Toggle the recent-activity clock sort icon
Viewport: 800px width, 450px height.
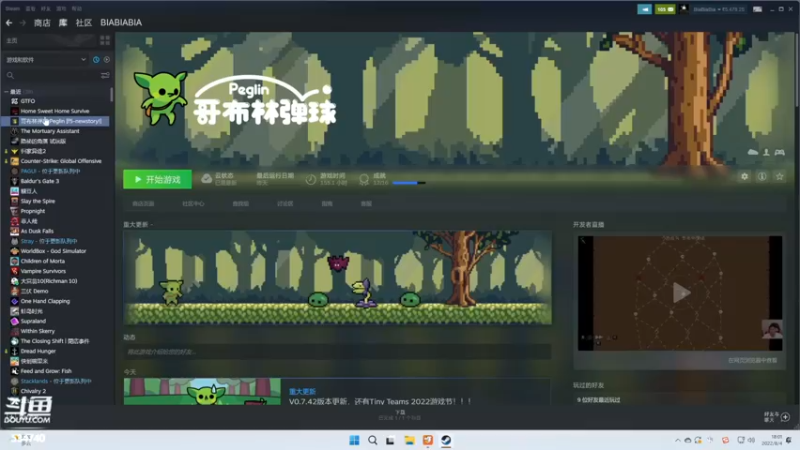point(96,60)
